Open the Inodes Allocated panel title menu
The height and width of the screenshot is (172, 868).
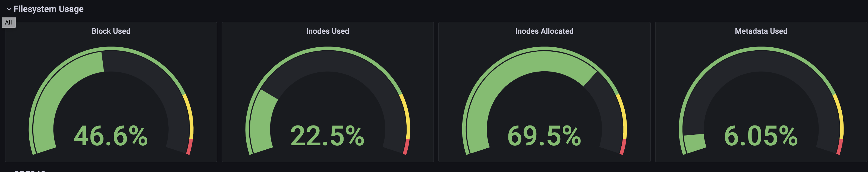544,31
